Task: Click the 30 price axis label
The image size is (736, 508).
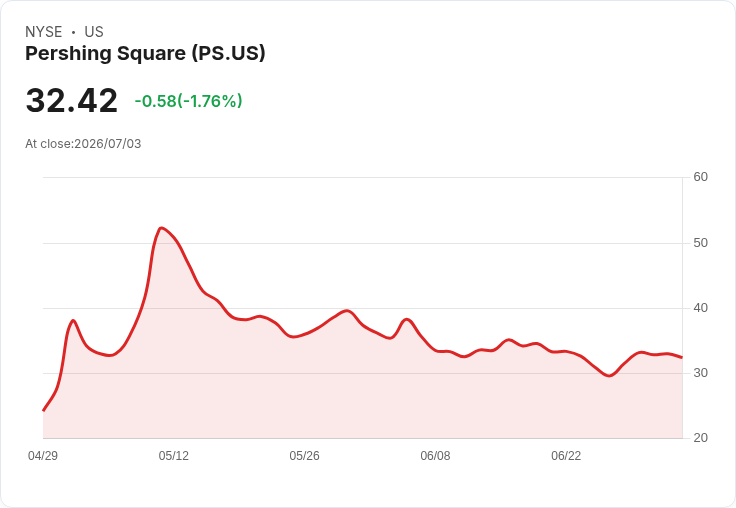Action: pyautogui.click(x=700, y=373)
